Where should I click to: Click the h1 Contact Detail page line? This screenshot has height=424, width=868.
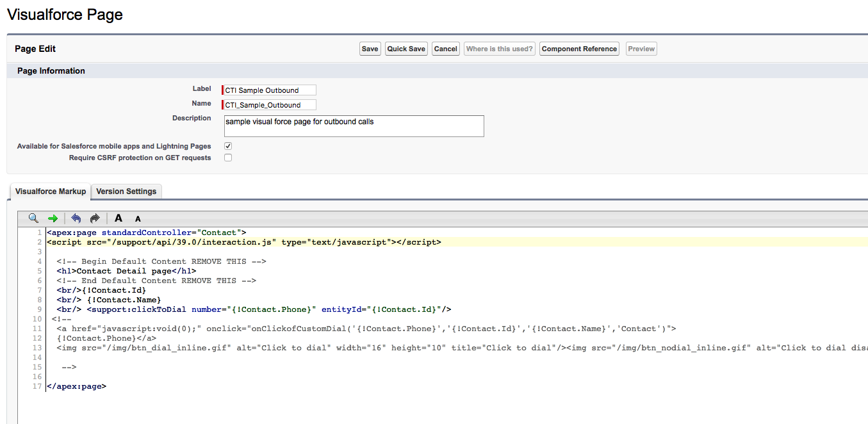click(x=126, y=271)
